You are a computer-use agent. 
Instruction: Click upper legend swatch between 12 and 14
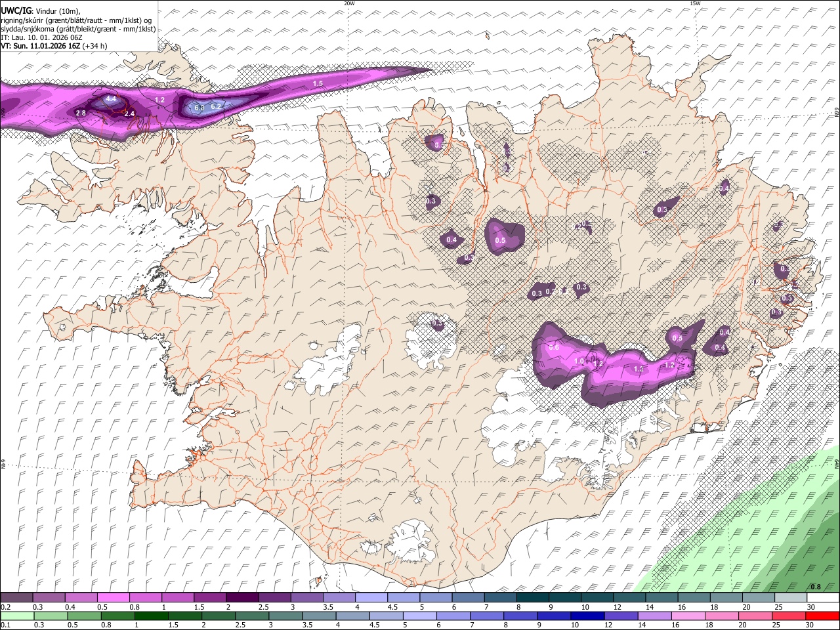[629, 598]
